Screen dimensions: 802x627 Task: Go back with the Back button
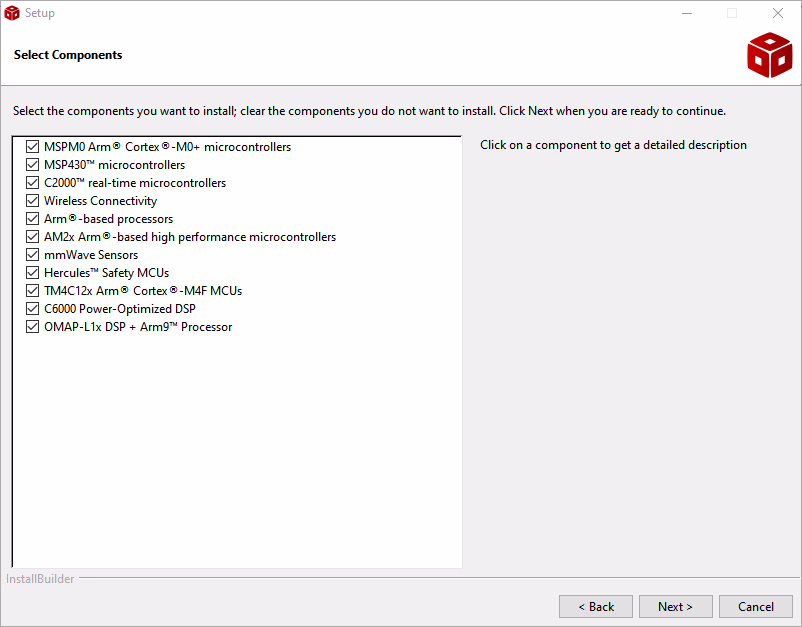[596, 607]
